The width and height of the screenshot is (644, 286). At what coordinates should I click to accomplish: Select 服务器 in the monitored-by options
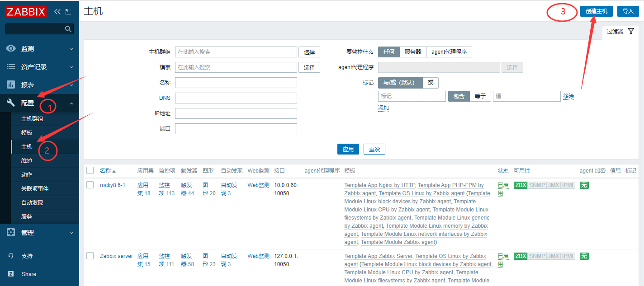pos(413,52)
